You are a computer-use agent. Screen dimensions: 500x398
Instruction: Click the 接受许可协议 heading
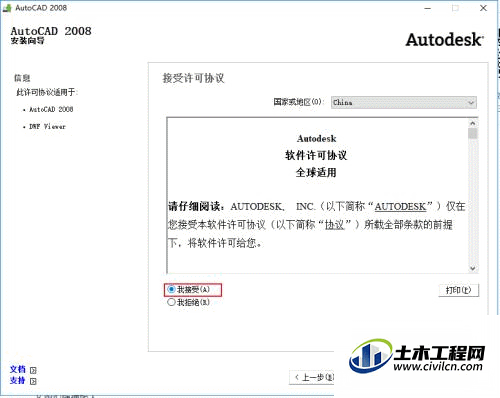[193, 78]
